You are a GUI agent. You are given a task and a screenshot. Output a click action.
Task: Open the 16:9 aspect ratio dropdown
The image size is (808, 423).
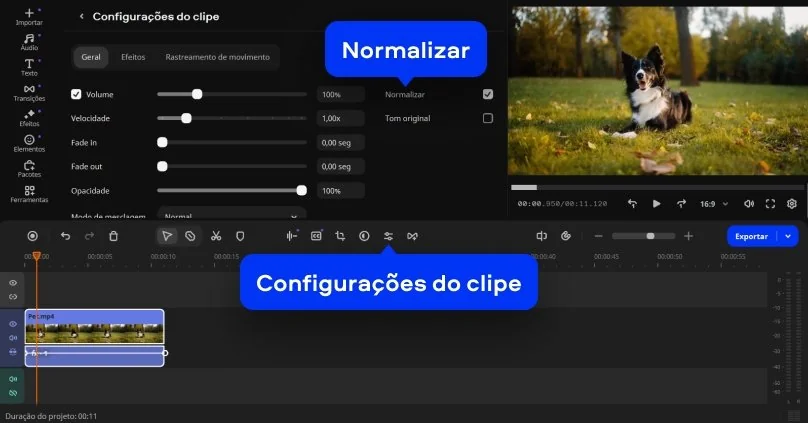[x=714, y=204]
